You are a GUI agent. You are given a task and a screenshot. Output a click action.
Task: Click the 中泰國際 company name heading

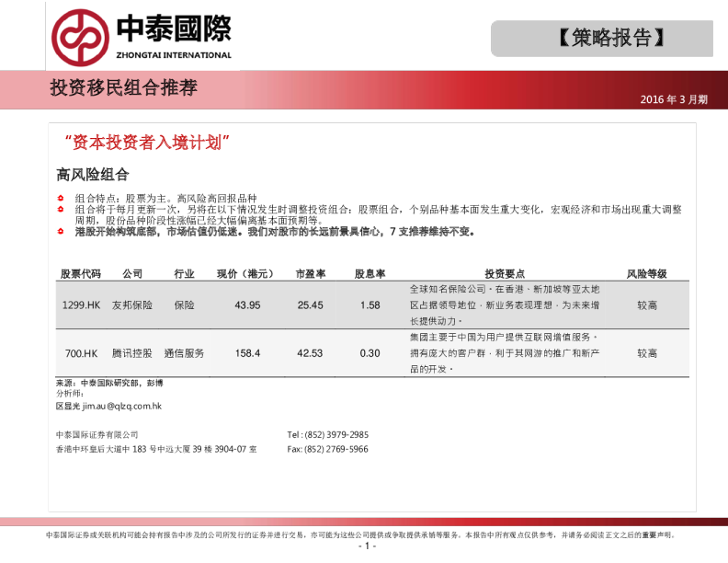pos(174,29)
